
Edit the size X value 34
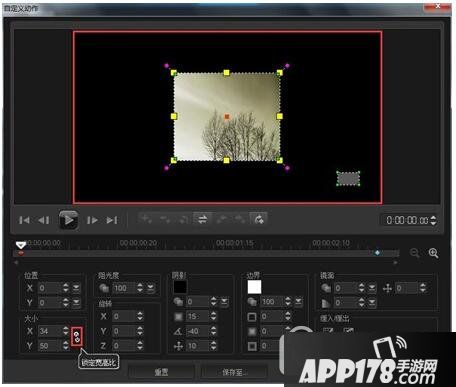click(x=49, y=331)
